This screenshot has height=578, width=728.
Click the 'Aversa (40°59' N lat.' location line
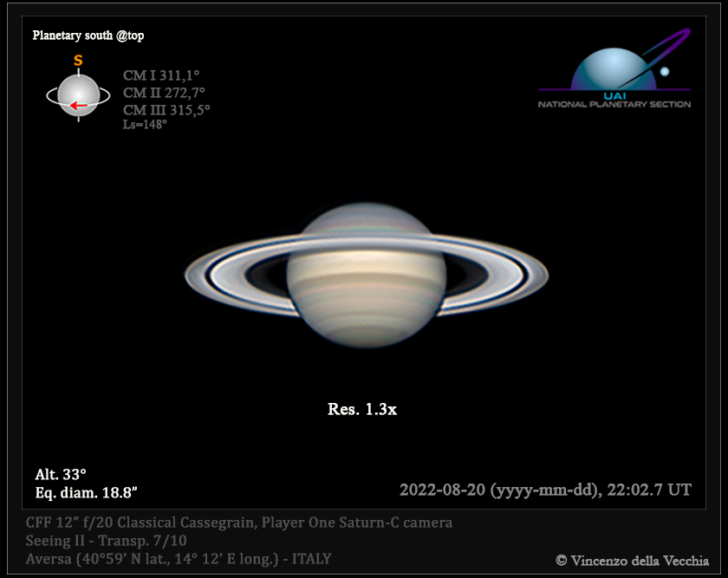179,559
